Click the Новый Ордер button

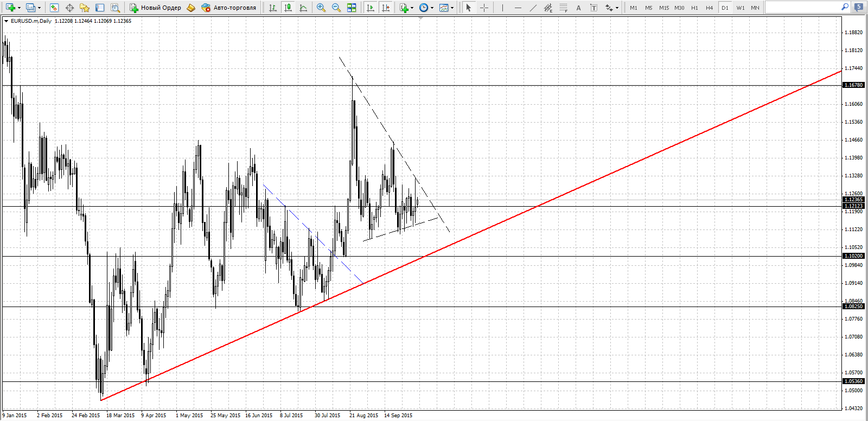[156, 8]
